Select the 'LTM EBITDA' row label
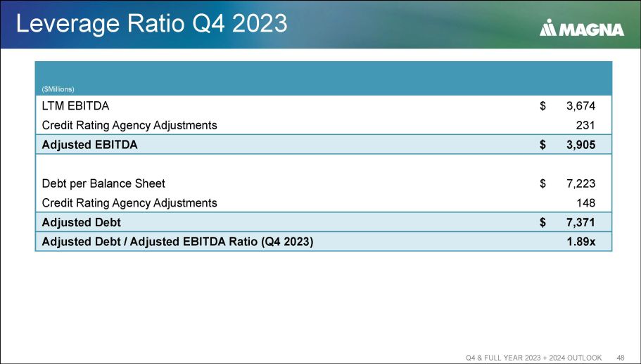The width and height of the screenshot is (641, 364). (x=76, y=106)
